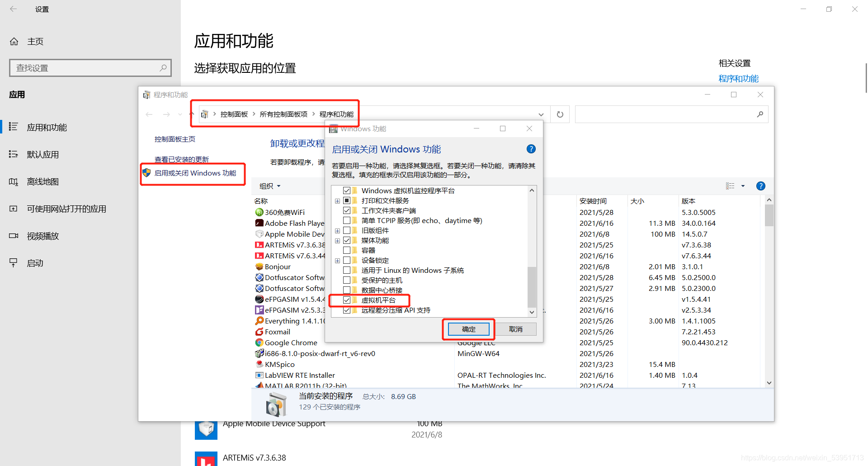Click the 确定 button

pyautogui.click(x=468, y=329)
